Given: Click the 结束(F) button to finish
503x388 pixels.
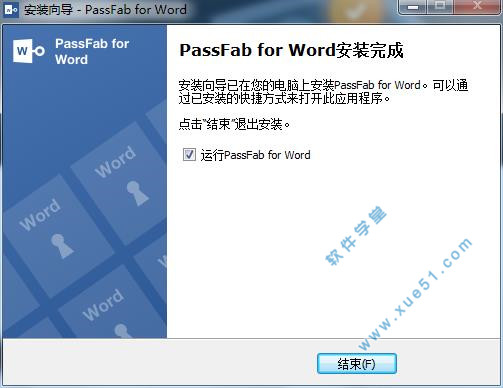Looking at the screenshot, I should 357,363.
